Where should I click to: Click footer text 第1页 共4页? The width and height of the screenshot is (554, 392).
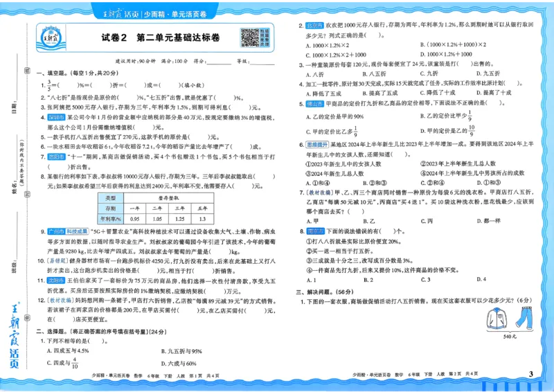click(204, 376)
